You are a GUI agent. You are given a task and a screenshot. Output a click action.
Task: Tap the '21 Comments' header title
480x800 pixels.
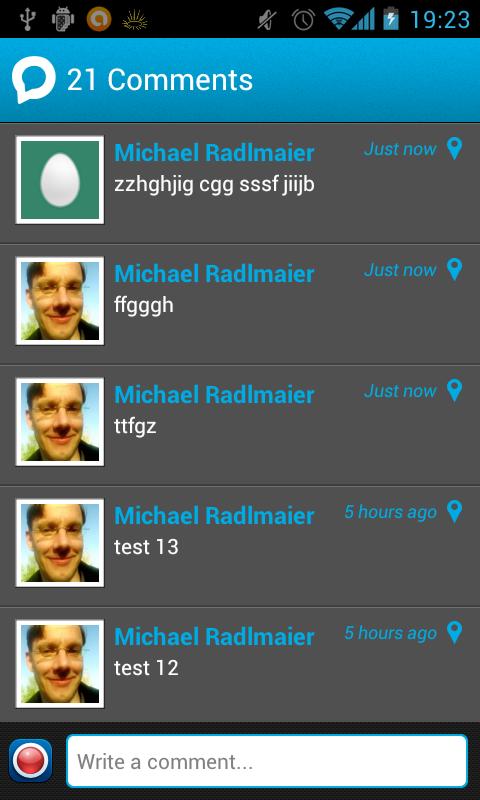pos(160,80)
